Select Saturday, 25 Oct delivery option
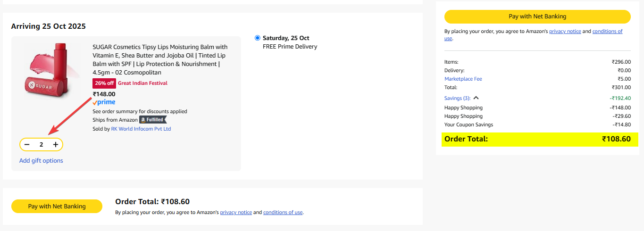This screenshot has height=231, width=644. coord(257,38)
